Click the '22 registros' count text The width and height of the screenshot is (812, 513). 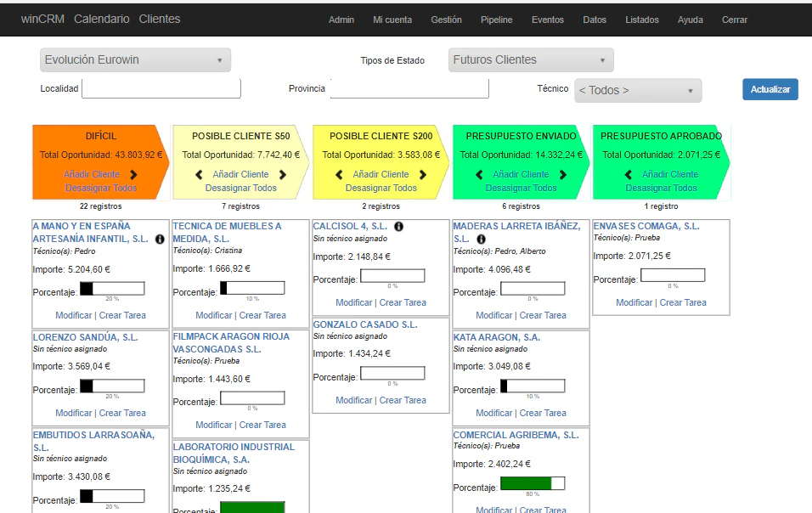tap(100, 206)
